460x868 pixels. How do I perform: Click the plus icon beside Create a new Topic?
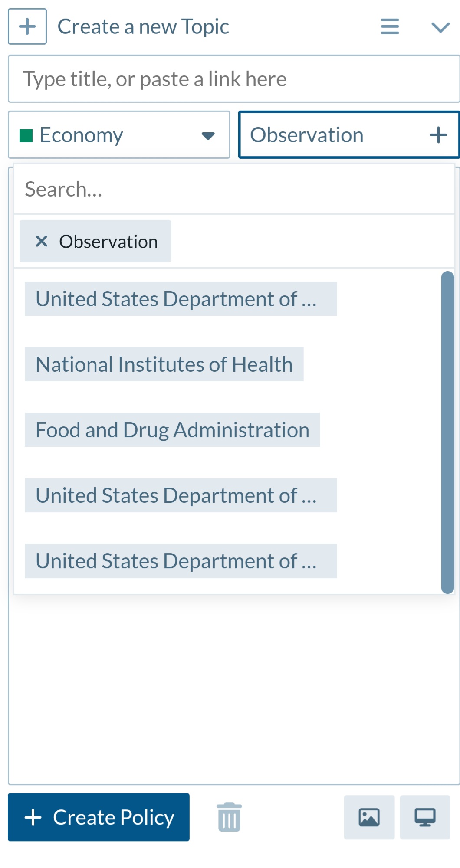pyautogui.click(x=27, y=26)
